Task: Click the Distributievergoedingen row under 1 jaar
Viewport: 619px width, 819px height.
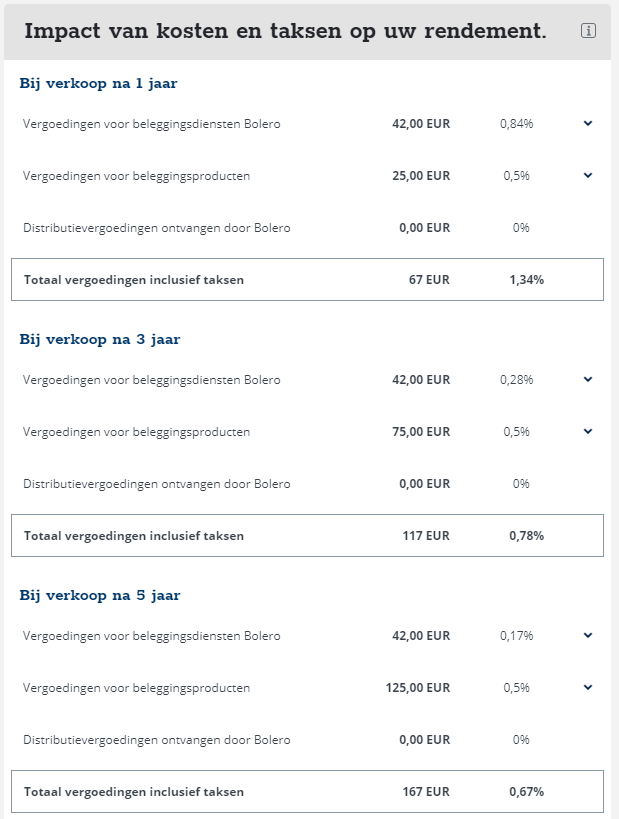Action: (x=307, y=228)
